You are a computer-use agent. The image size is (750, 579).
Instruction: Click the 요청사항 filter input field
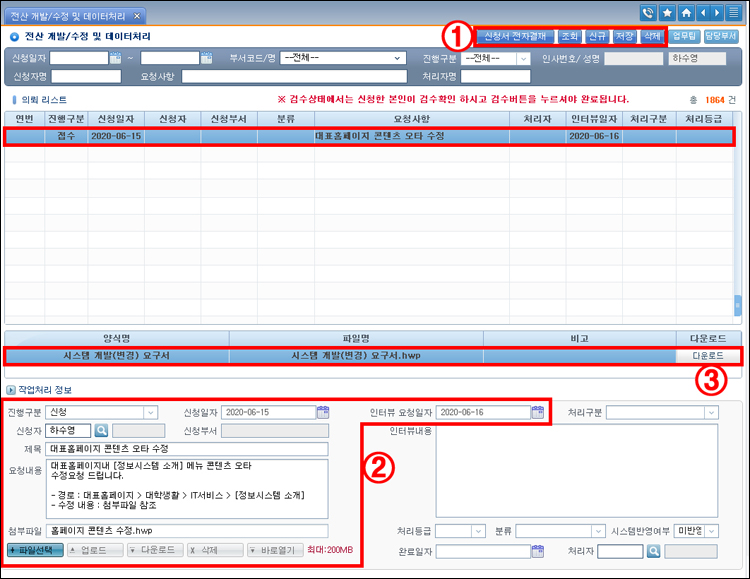point(294,77)
